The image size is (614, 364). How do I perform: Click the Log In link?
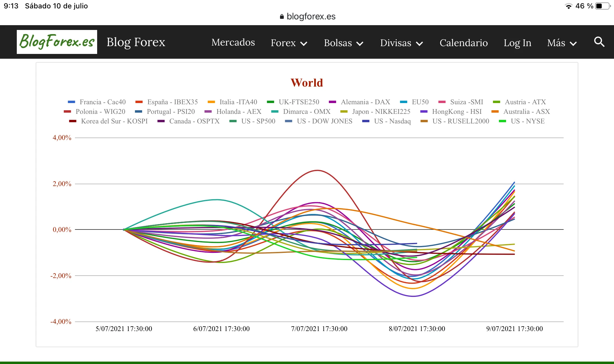pos(517,43)
